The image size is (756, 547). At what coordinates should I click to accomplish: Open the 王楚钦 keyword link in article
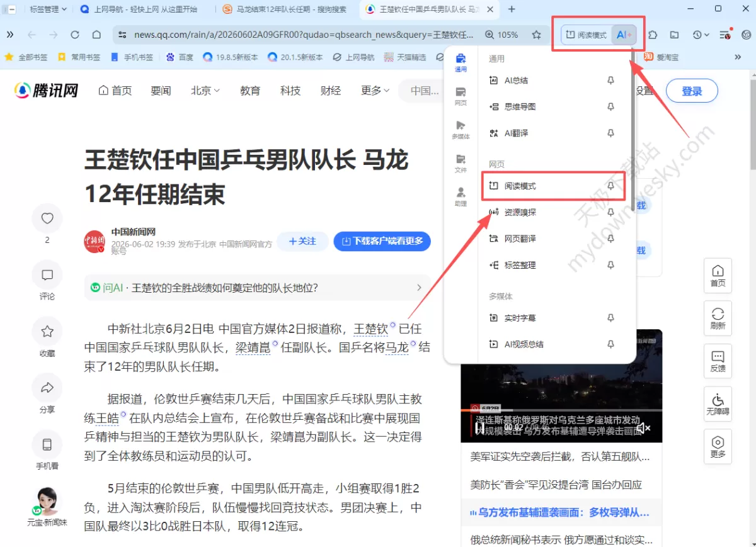point(371,329)
